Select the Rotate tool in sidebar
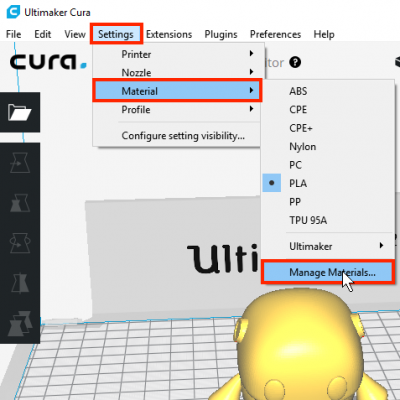The height and width of the screenshot is (400, 400). pyautogui.click(x=20, y=243)
